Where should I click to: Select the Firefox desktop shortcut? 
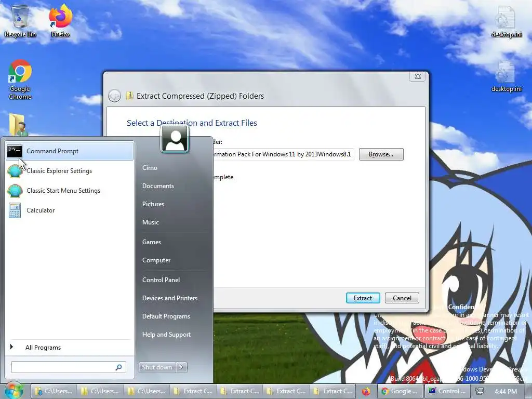point(61,21)
